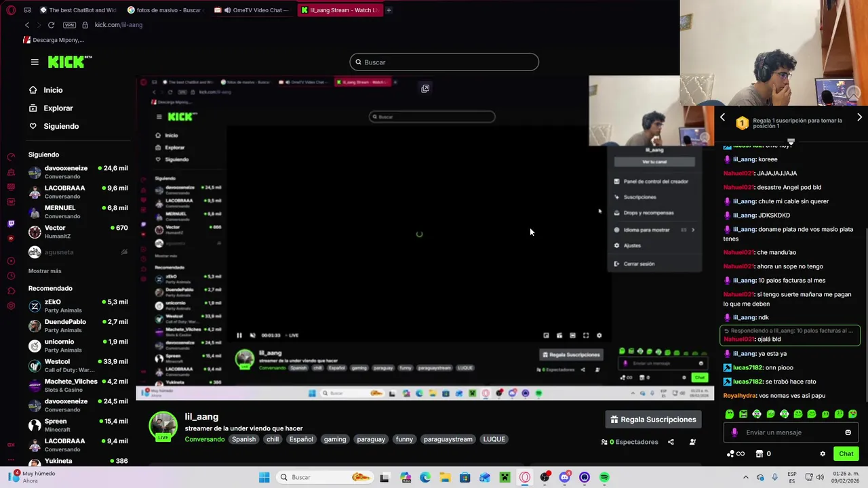This screenshot has height=488, width=868.
Task: Click Regala Suscripciones button
Action: pyautogui.click(x=654, y=420)
